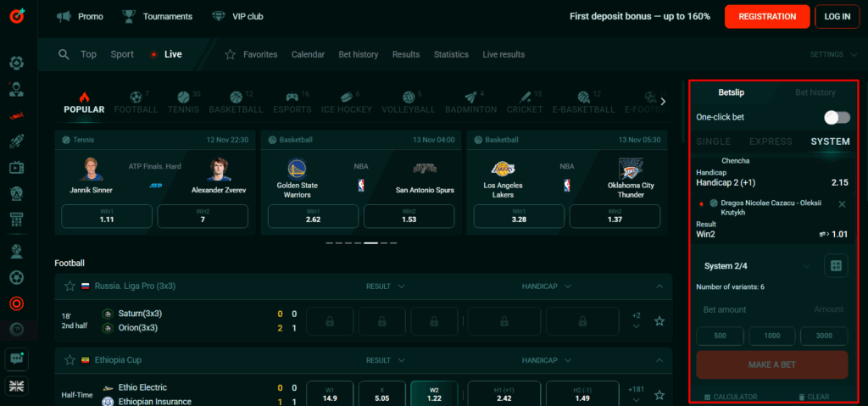Expand the +2 markets for Saturn(3x3)
Viewport: 868px width, 406px height.
pos(636,320)
